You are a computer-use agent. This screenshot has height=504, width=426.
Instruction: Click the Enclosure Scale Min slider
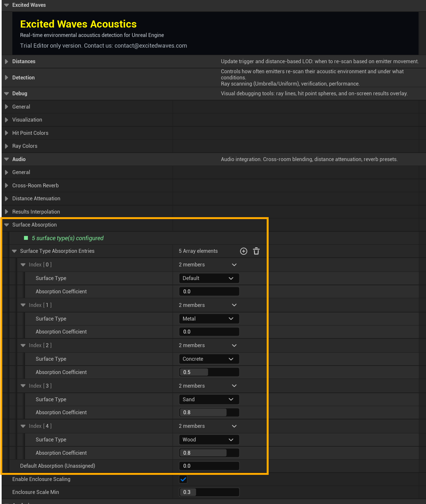[x=209, y=492]
